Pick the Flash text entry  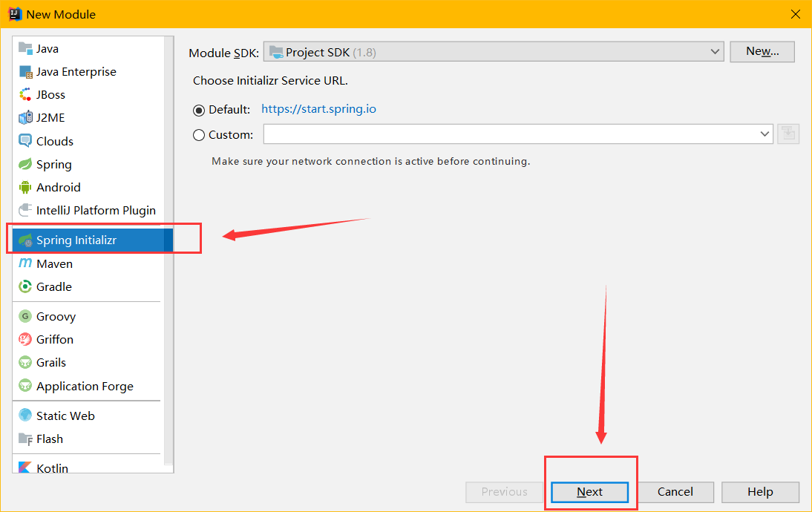pos(49,439)
